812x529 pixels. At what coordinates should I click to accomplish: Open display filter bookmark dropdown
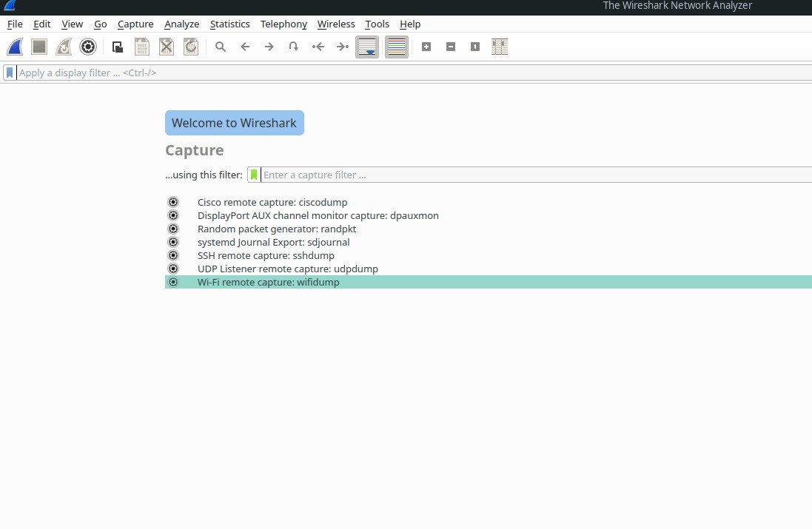pos(10,73)
